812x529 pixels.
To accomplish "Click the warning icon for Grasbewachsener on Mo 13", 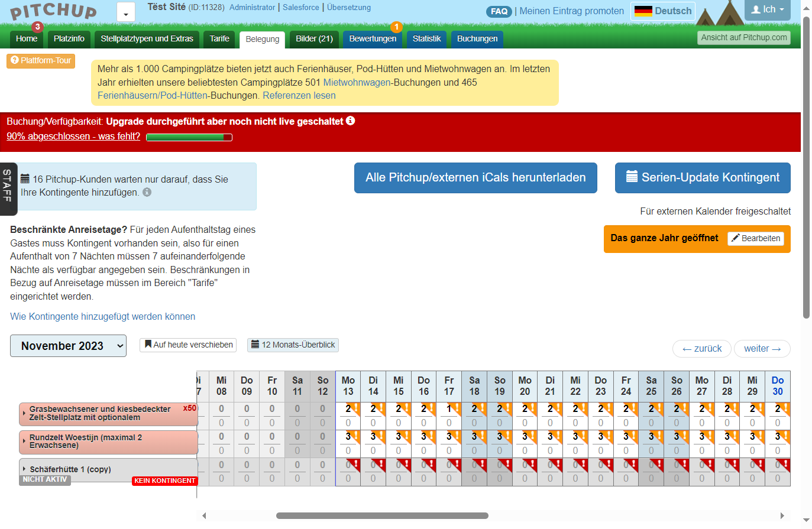I will pos(355,408).
